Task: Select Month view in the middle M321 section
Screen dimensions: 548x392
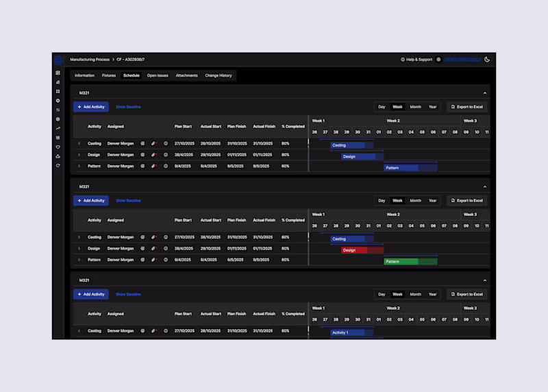Action: 416,201
